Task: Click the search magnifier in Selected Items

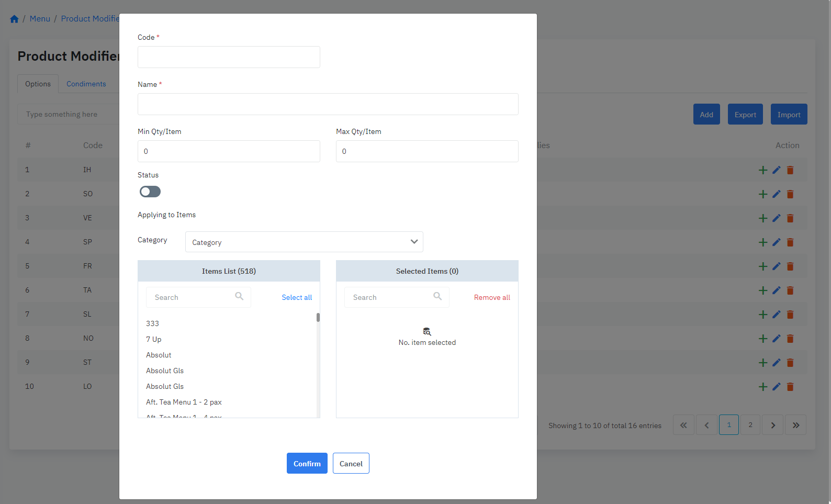Action: [437, 297]
